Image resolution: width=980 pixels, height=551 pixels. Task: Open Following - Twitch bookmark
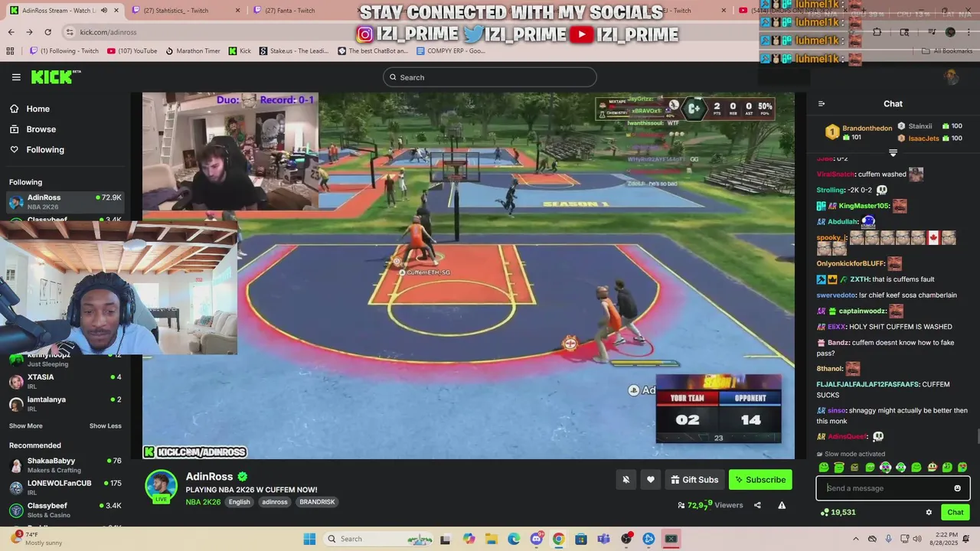pyautogui.click(x=64, y=51)
